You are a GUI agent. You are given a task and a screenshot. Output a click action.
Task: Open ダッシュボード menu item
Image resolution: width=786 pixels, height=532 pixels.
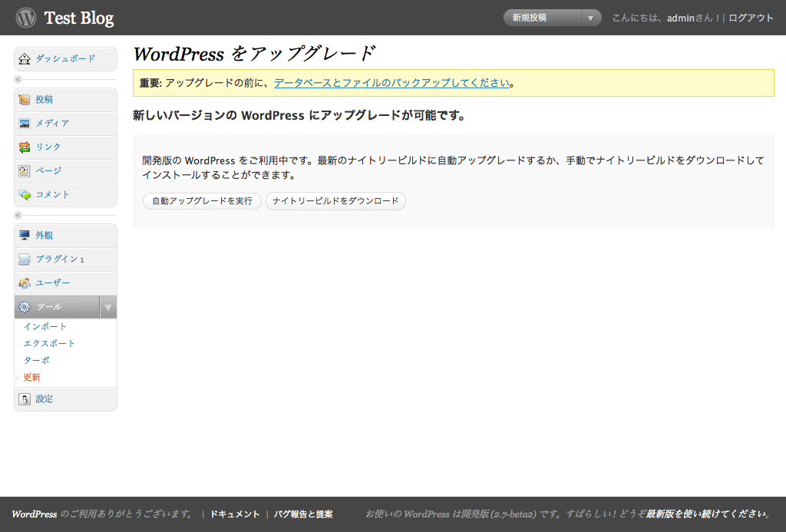pos(65,58)
